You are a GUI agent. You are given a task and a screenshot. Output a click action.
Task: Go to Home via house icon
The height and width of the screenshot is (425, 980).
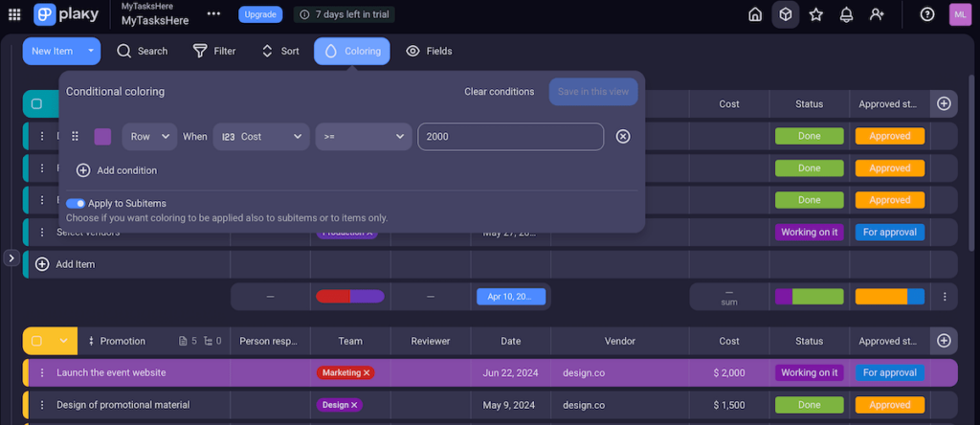click(755, 14)
